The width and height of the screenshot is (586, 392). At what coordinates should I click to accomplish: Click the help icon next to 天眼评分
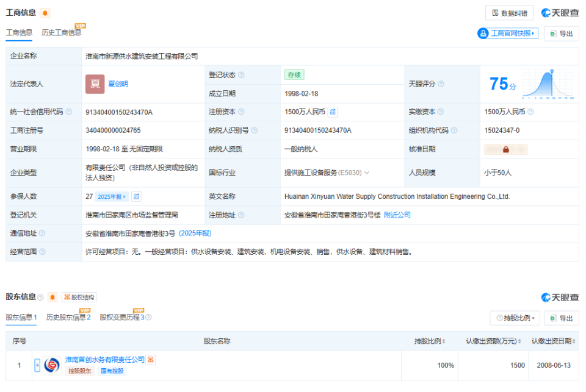(x=441, y=84)
